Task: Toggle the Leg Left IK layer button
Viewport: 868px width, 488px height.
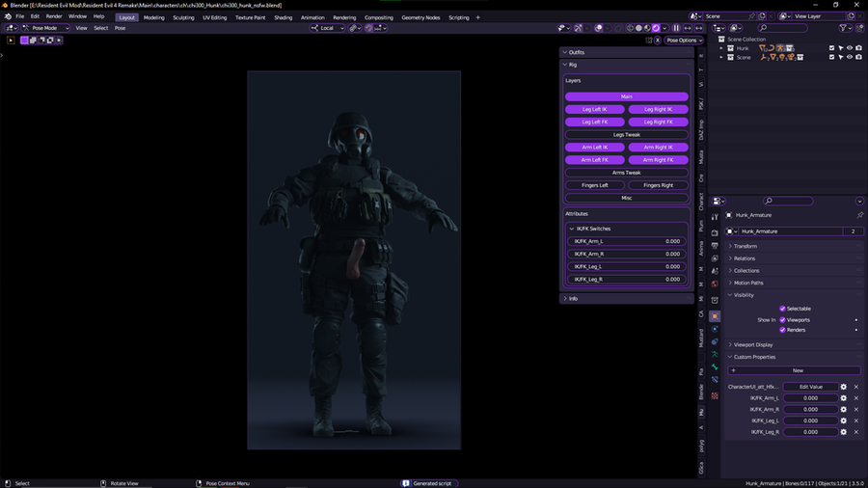Action: pos(595,109)
